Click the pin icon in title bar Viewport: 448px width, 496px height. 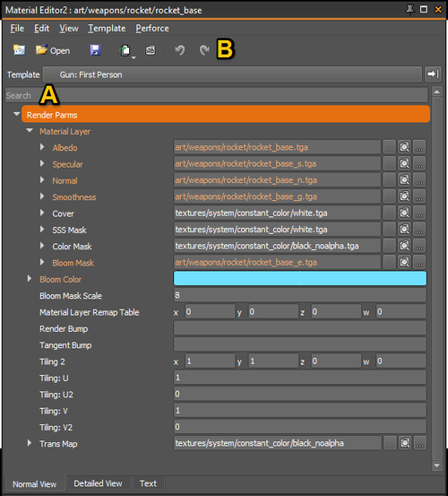410,10
